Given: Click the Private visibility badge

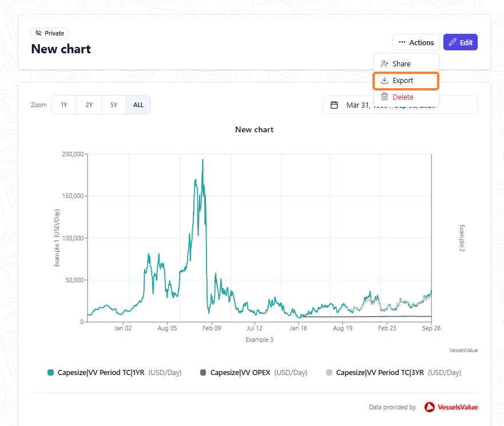Looking at the screenshot, I should 50,33.
